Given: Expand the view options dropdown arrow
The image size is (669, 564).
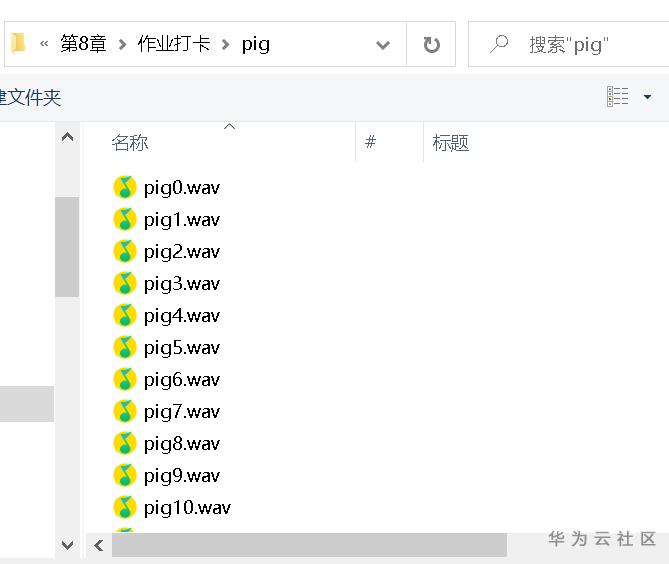Looking at the screenshot, I should [x=647, y=97].
